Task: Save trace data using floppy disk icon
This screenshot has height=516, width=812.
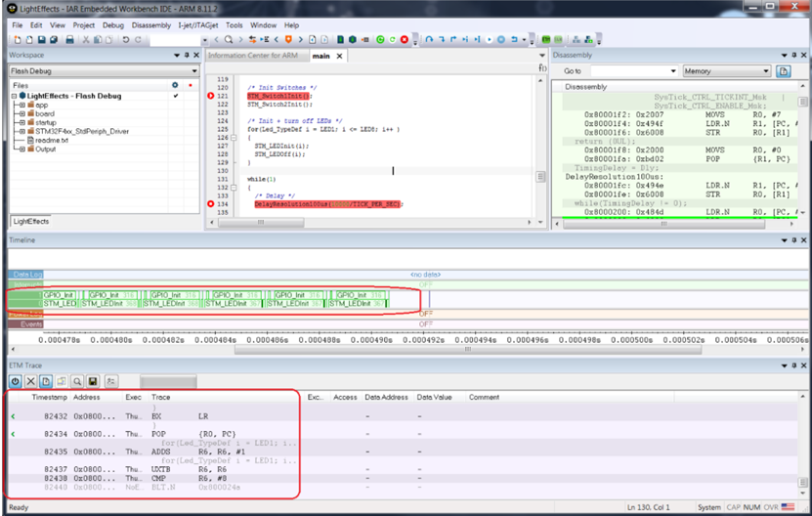Action: click(93, 382)
